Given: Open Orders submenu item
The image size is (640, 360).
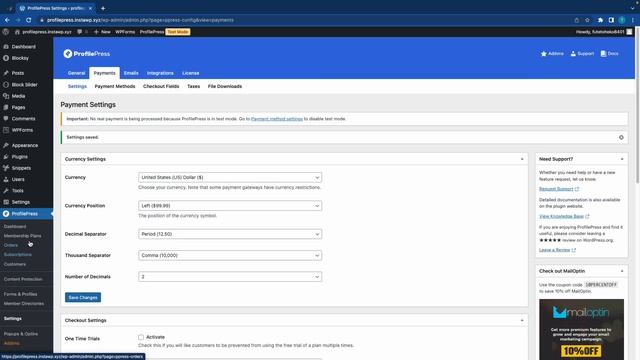Looking at the screenshot, I should [x=11, y=245].
